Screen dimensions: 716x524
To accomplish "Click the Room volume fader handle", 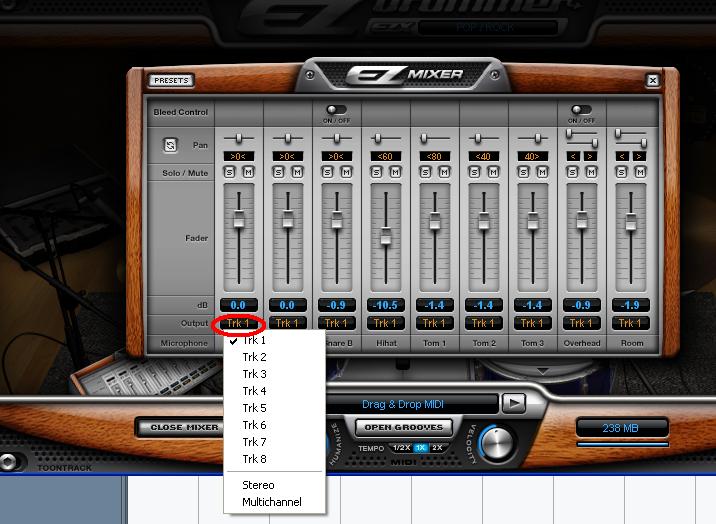I will [x=631, y=222].
